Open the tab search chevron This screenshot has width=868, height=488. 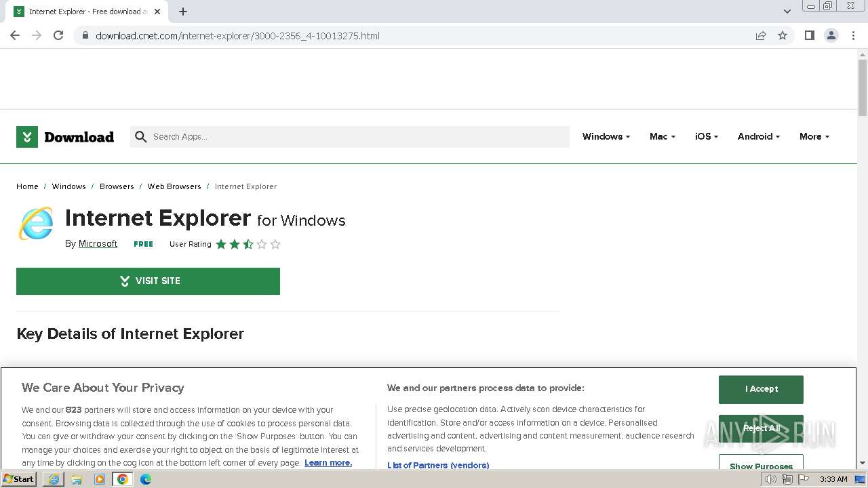(x=787, y=12)
